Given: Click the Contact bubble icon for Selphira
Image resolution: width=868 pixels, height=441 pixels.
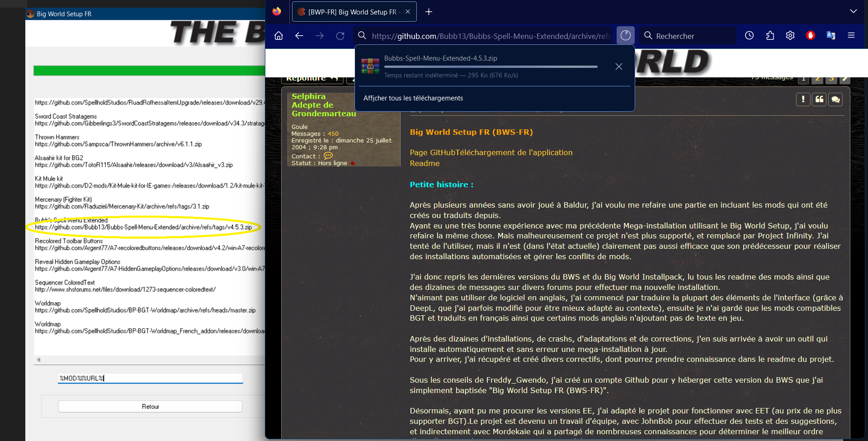Looking at the screenshot, I should coord(328,156).
